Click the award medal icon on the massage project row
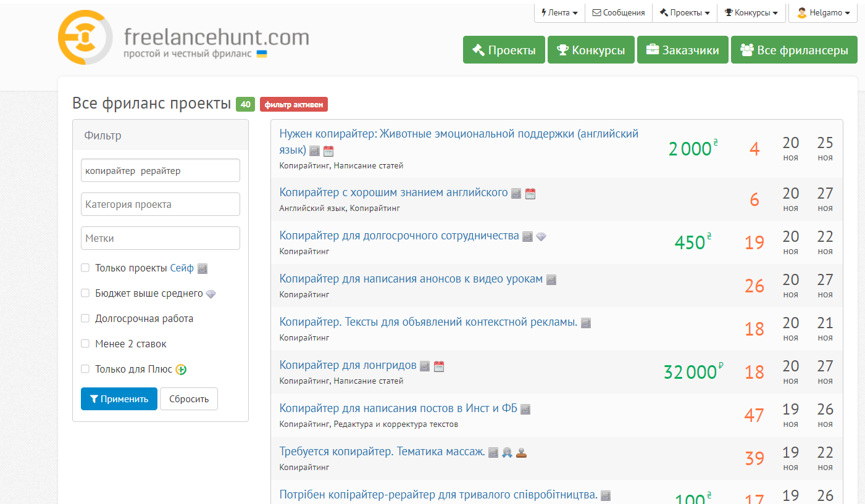This screenshot has height=504, width=865. (507, 452)
